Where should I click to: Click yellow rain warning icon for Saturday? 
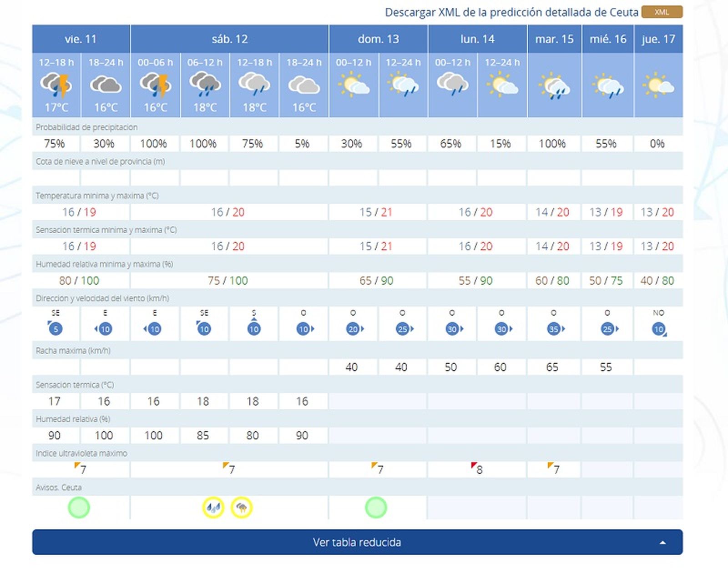pos(213,508)
